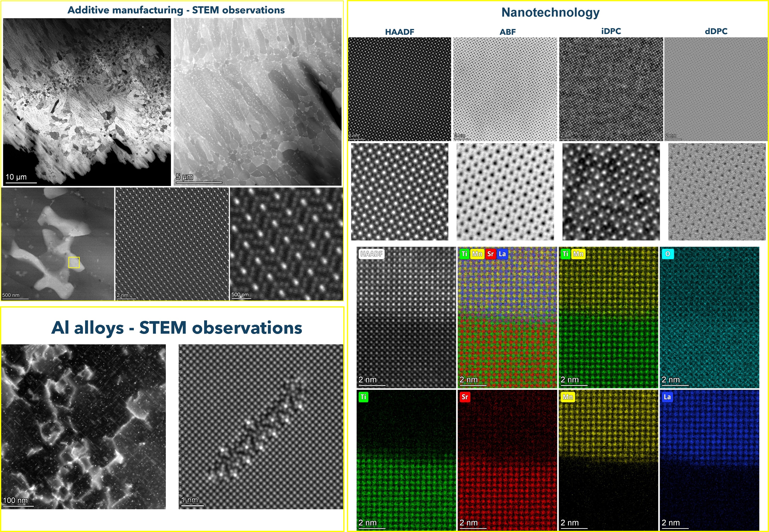The width and height of the screenshot is (769, 532).
Task: Click the Al alloys - STEM observations title
Action: [x=176, y=328]
